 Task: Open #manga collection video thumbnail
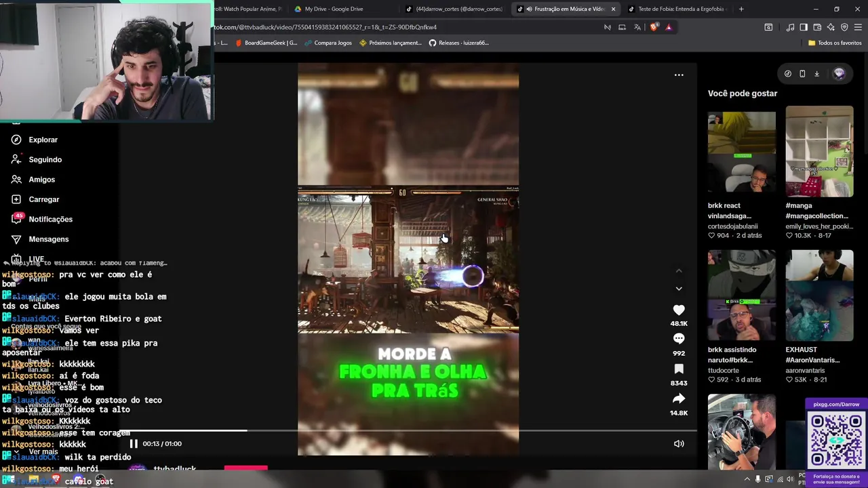(819, 152)
